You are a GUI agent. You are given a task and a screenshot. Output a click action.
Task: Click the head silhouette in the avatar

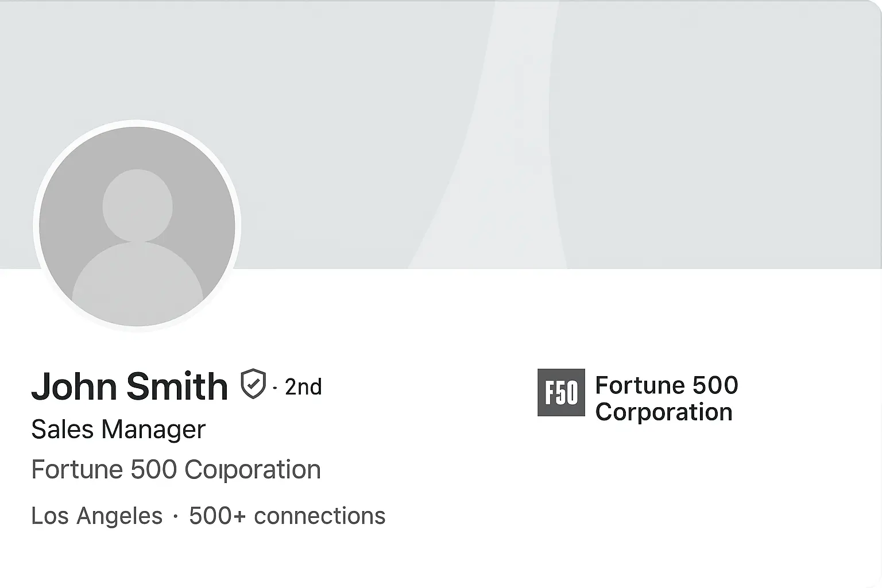(x=137, y=205)
